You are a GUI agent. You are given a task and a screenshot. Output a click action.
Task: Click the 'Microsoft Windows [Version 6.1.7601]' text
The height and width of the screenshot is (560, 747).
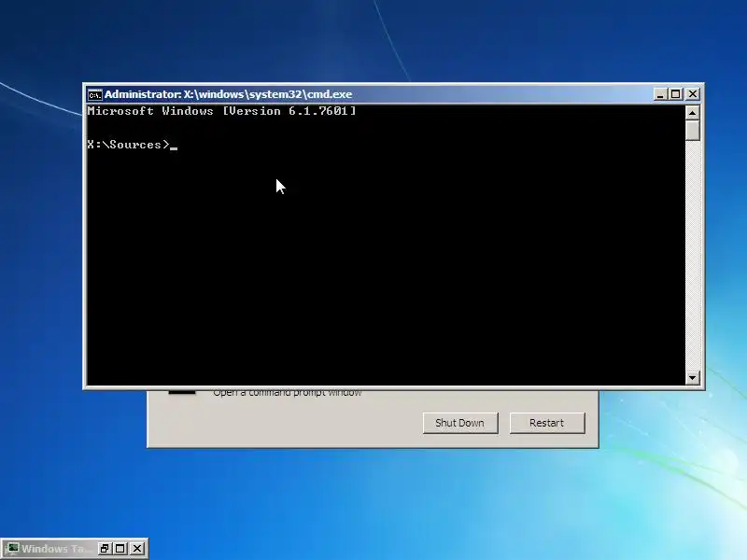(x=221, y=111)
